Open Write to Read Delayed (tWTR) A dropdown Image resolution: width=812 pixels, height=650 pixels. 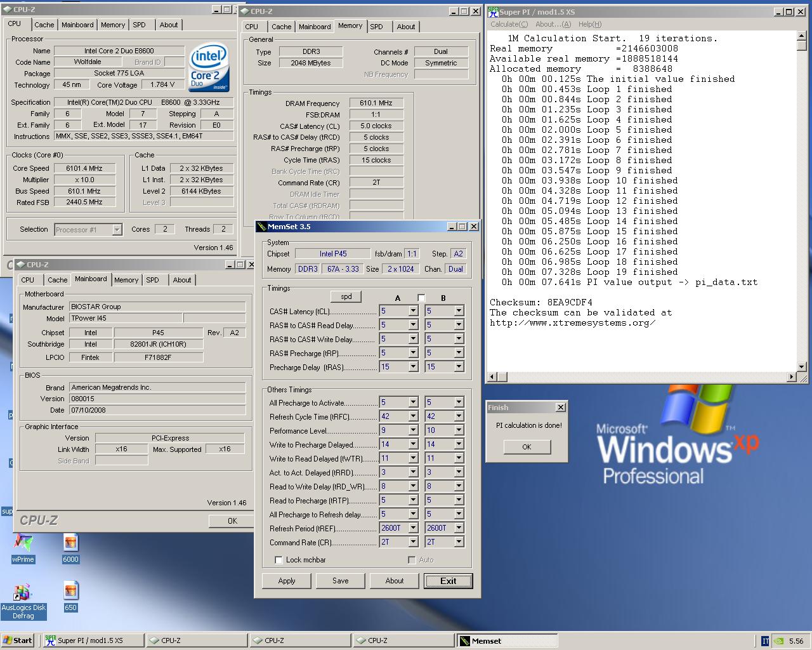click(x=413, y=458)
